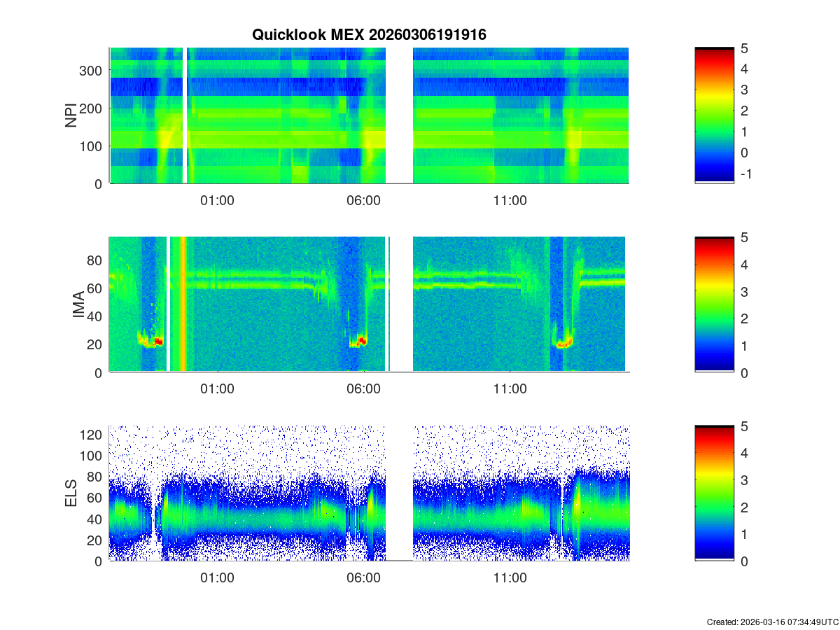Click the wide white data gap in ELS plot
Viewport: 840px width, 630px height.
(399, 493)
